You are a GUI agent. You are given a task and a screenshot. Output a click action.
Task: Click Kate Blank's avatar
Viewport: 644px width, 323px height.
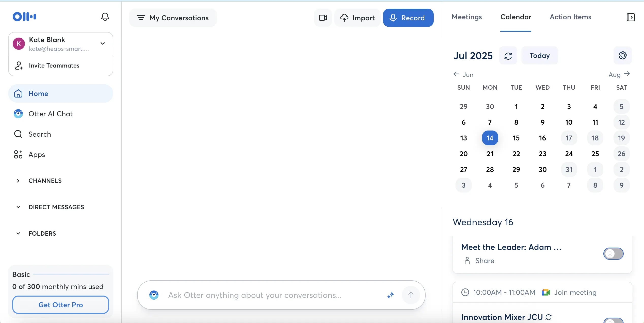coord(19,43)
